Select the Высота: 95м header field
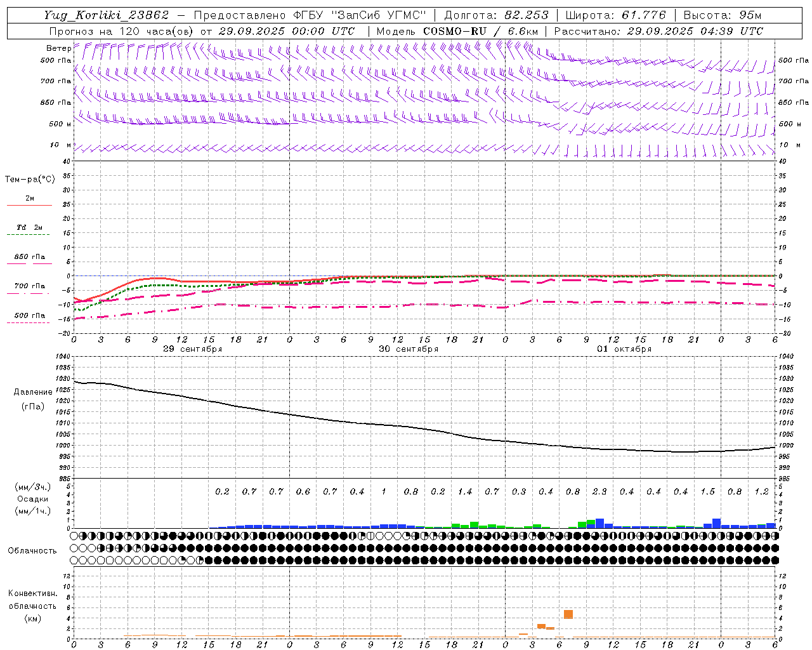The height and width of the screenshot is (650, 812). pyautogui.click(x=722, y=15)
